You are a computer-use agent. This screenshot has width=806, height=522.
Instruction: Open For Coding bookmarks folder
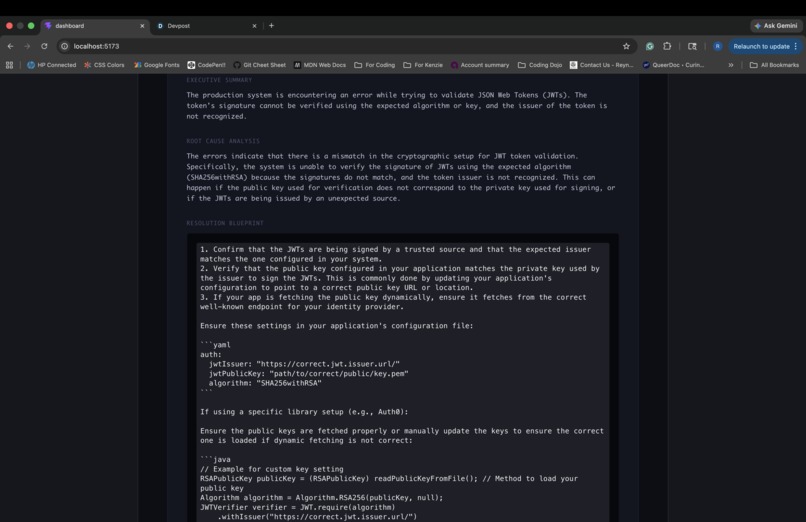[x=375, y=65]
